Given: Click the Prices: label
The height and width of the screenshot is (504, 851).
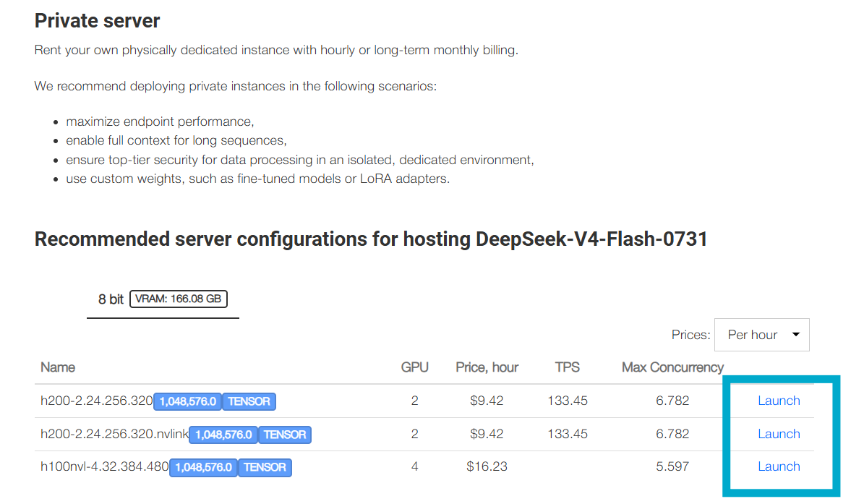Looking at the screenshot, I should pyautogui.click(x=690, y=335).
